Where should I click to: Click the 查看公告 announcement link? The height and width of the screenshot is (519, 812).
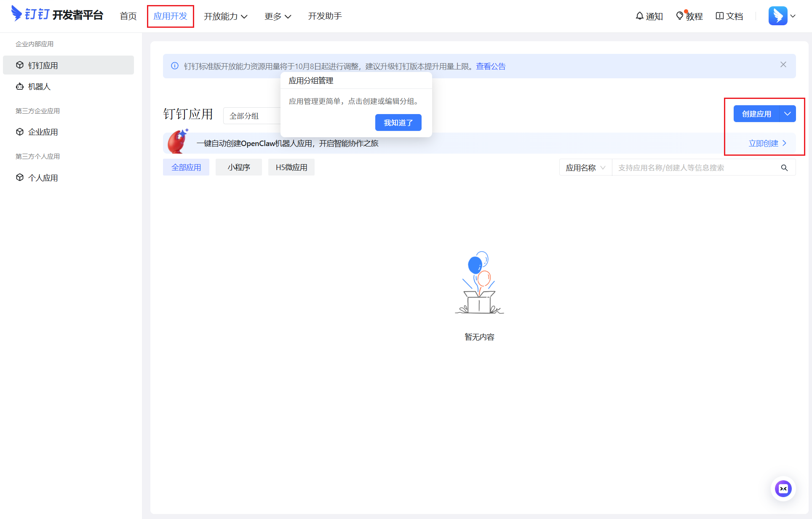pyautogui.click(x=491, y=66)
